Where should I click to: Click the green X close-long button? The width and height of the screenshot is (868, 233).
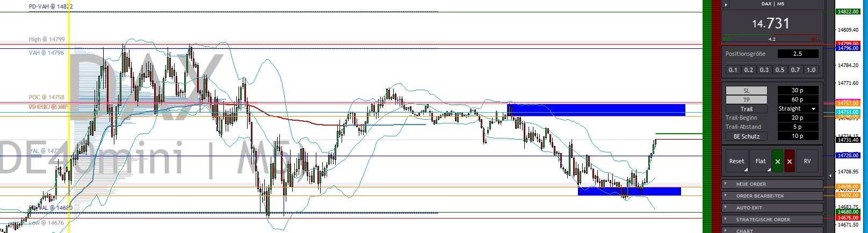pyautogui.click(x=777, y=161)
